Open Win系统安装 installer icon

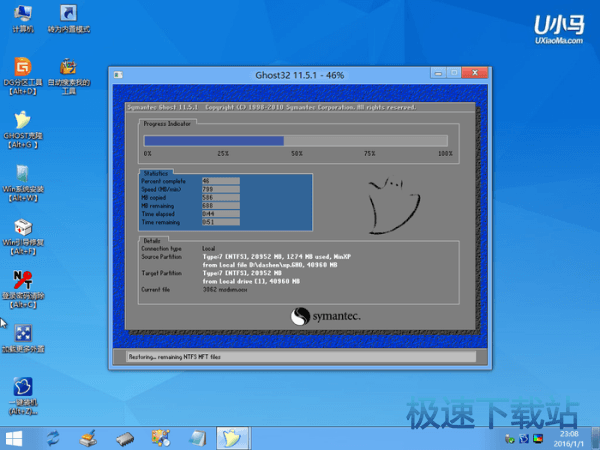(23, 183)
